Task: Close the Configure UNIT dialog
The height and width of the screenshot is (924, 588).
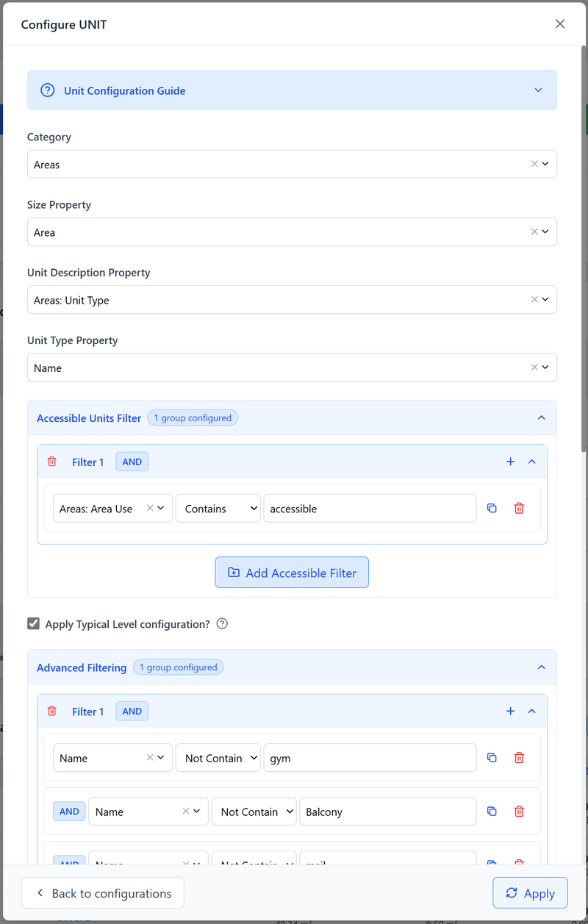Action: tap(560, 24)
